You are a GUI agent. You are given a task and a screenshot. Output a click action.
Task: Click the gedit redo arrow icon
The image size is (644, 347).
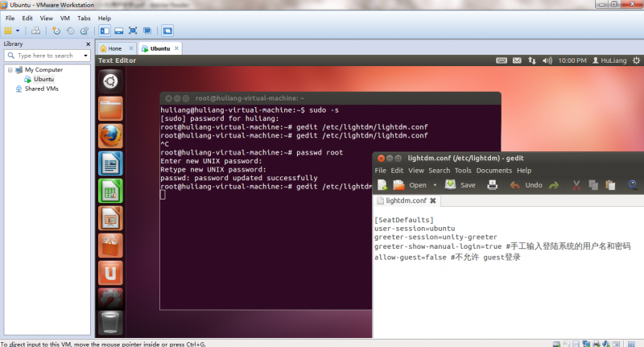pos(554,185)
